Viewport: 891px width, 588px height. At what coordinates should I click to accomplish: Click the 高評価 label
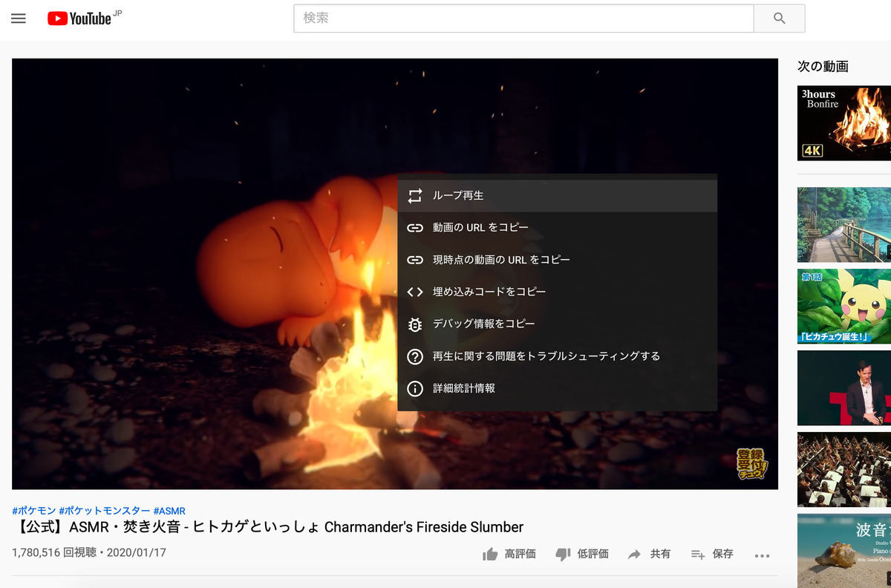coord(520,554)
